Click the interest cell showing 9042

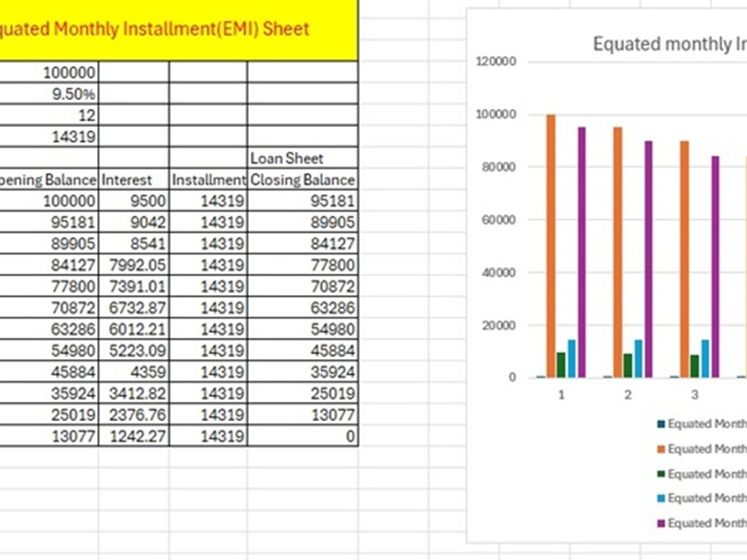134,223
